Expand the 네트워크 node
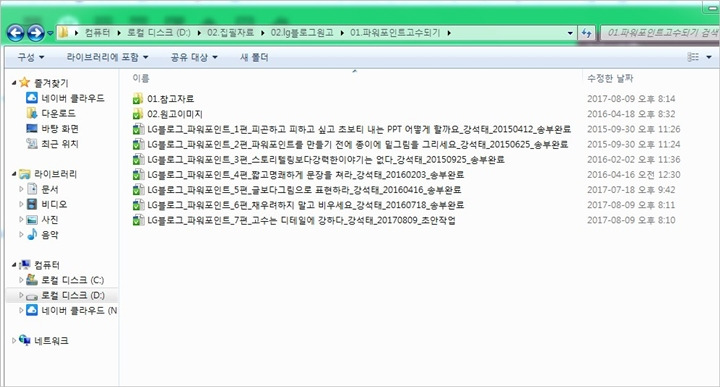This screenshot has height=387, width=720. click(14, 340)
